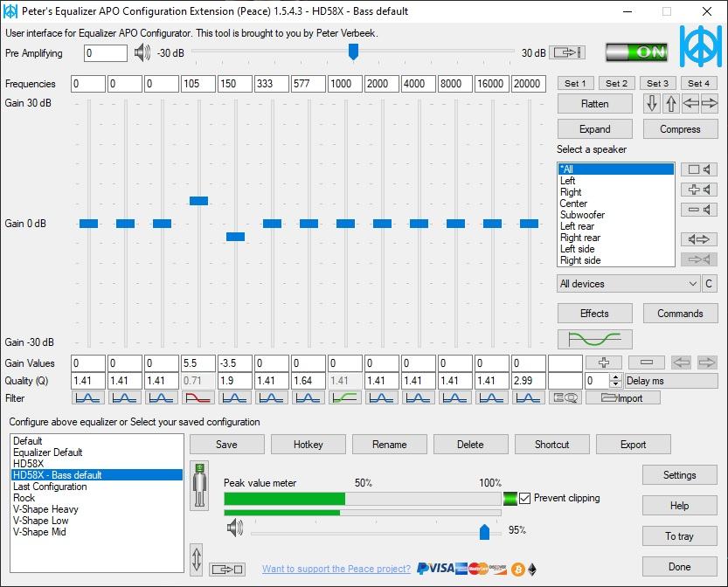Shift frequencies left with left arrow
728x587 pixels.
coord(690,103)
